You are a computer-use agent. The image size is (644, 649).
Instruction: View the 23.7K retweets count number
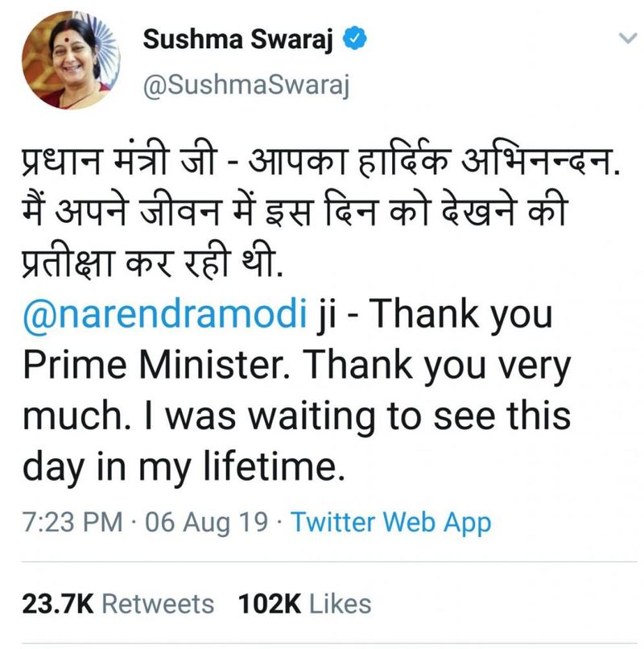58,603
